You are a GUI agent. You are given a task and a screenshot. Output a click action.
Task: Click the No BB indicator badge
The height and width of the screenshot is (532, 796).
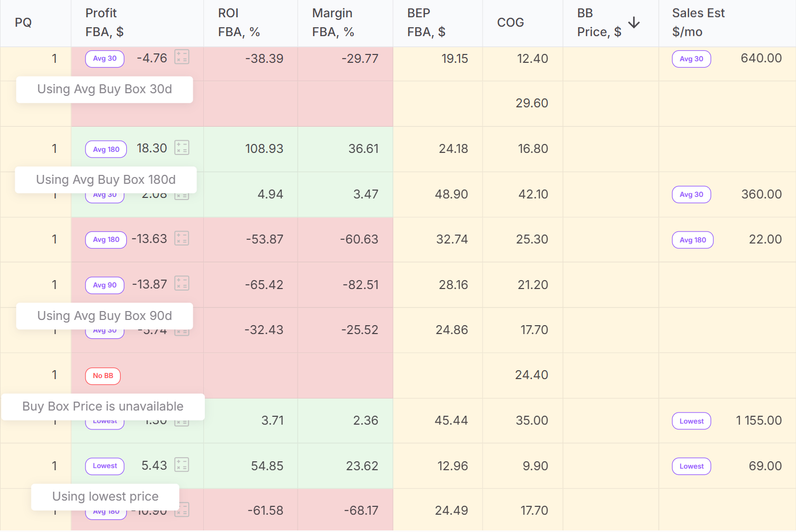(x=103, y=376)
